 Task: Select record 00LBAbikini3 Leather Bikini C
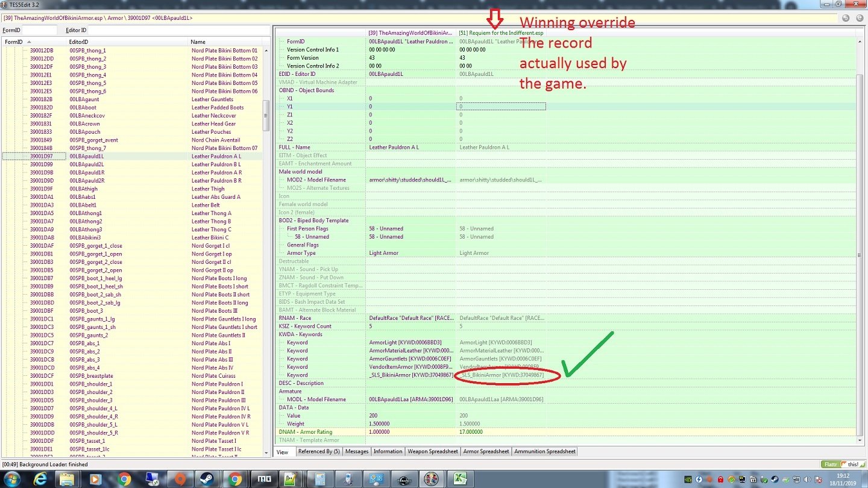pos(131,237)
